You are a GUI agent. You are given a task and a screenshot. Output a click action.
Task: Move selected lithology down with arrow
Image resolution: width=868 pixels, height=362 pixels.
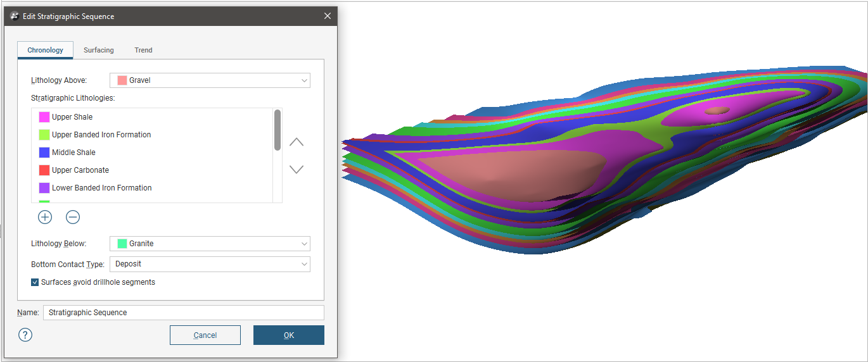pyautogui.click(x=296, y=169)
